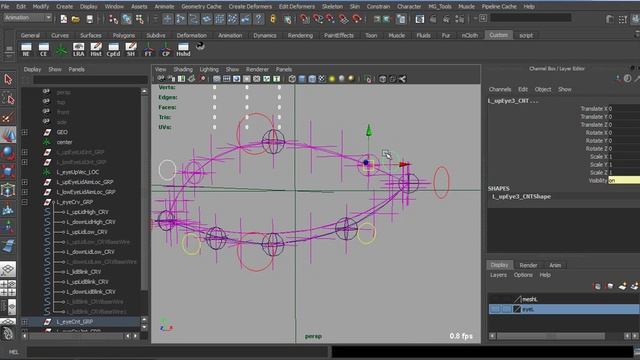The image size is (640, 360).
Task: Click the black sphere shelf icon
Action: point(200,46)
